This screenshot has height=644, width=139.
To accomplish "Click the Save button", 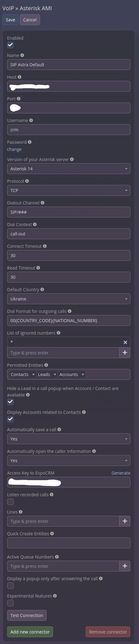I will tap(11, 20).
